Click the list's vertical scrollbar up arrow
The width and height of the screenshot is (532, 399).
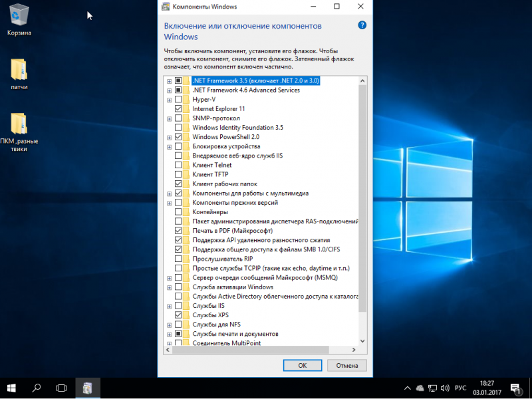362,80
